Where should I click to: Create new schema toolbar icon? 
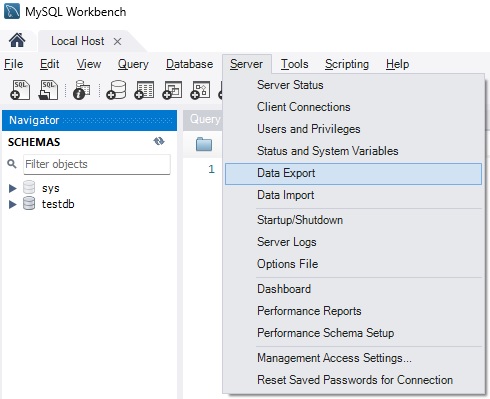116,90
